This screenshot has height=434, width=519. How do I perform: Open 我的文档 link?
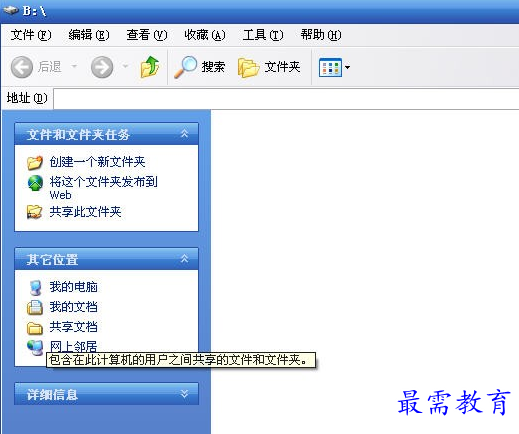[x=73, y=307]
